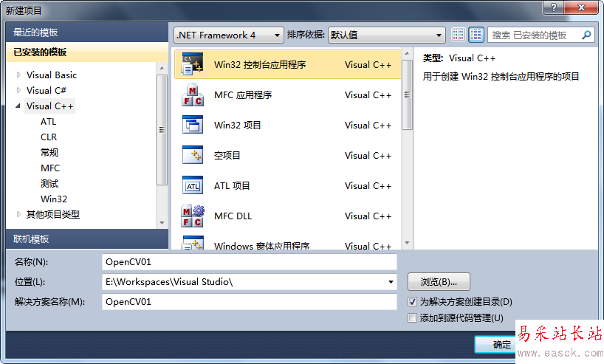Click the ATL 项目 template icon
The image size is (604, 364).
click(193, 185)
